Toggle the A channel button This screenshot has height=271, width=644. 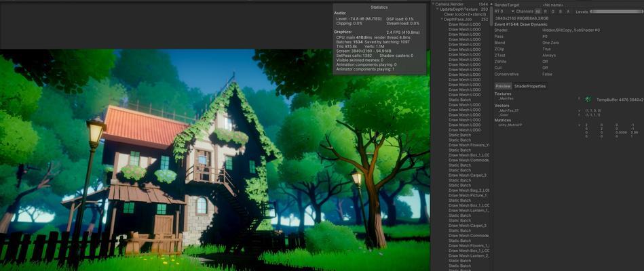pyautogui.click(x=569, y=12)
